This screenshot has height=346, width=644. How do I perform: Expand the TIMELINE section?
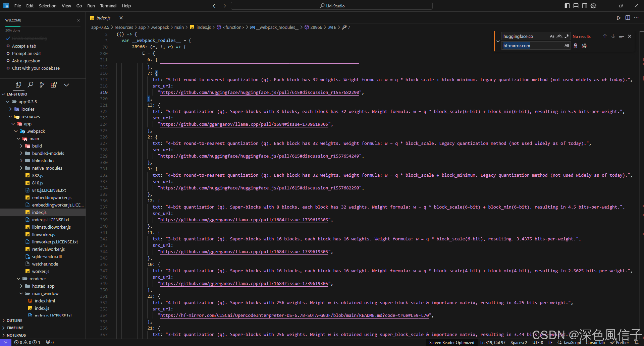15,328
